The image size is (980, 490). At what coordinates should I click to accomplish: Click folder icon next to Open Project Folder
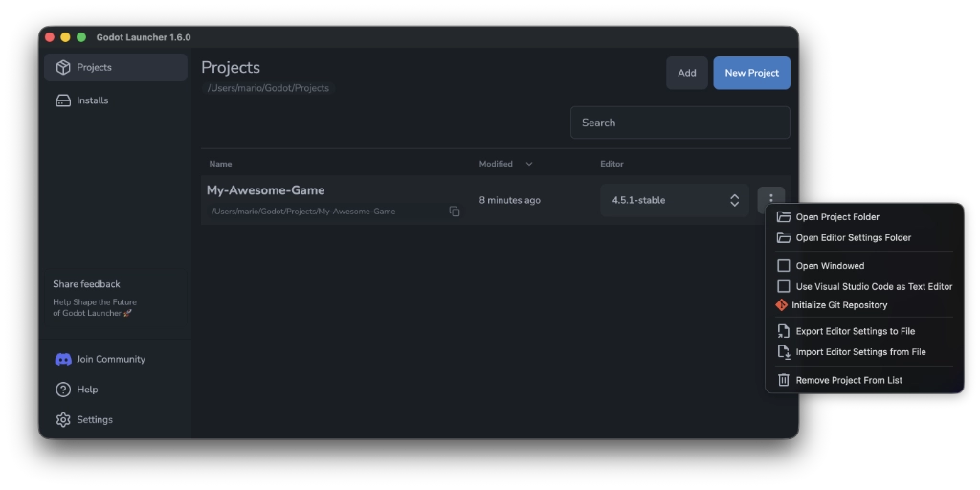(x=783, y=217)
